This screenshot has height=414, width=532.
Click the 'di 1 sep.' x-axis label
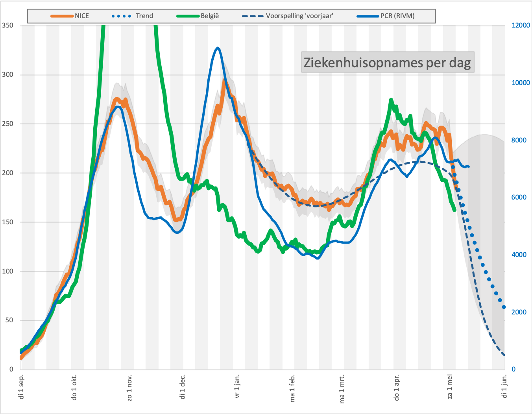[x=22, y=387]
